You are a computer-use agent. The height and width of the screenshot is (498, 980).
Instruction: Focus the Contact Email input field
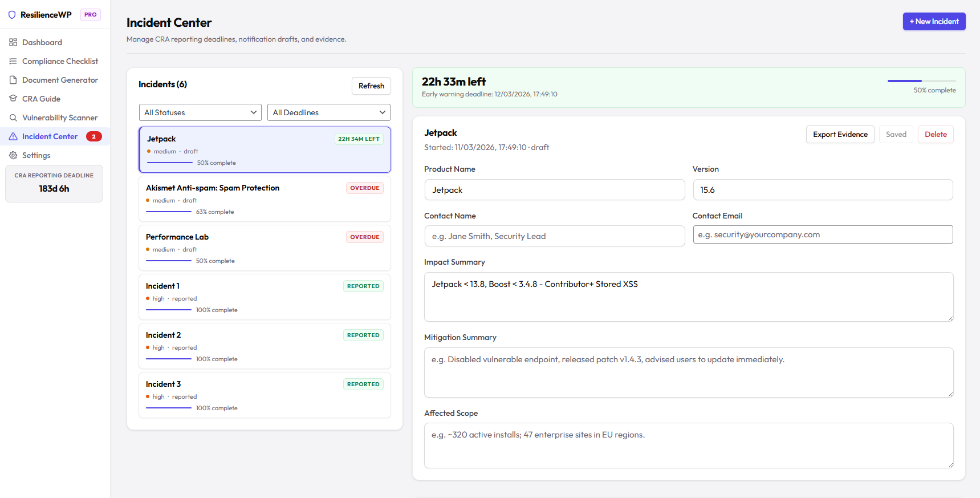[822, 234]
